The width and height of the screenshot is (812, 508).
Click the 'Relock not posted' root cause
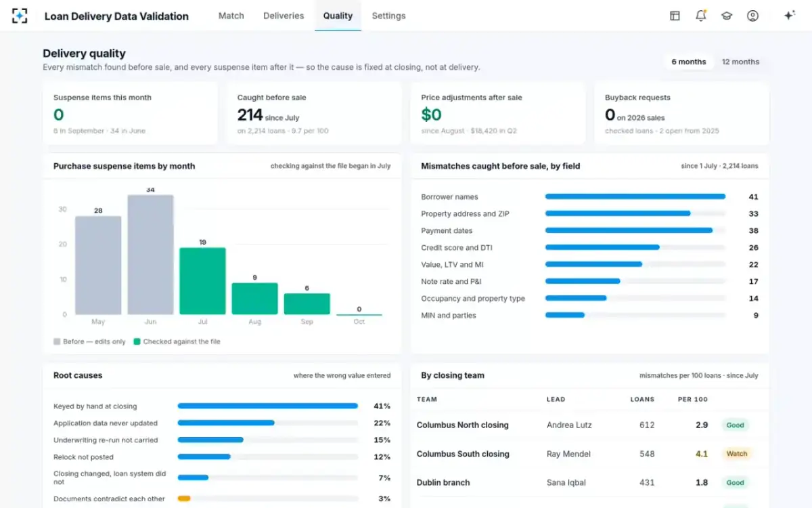[x=222, y=457]
